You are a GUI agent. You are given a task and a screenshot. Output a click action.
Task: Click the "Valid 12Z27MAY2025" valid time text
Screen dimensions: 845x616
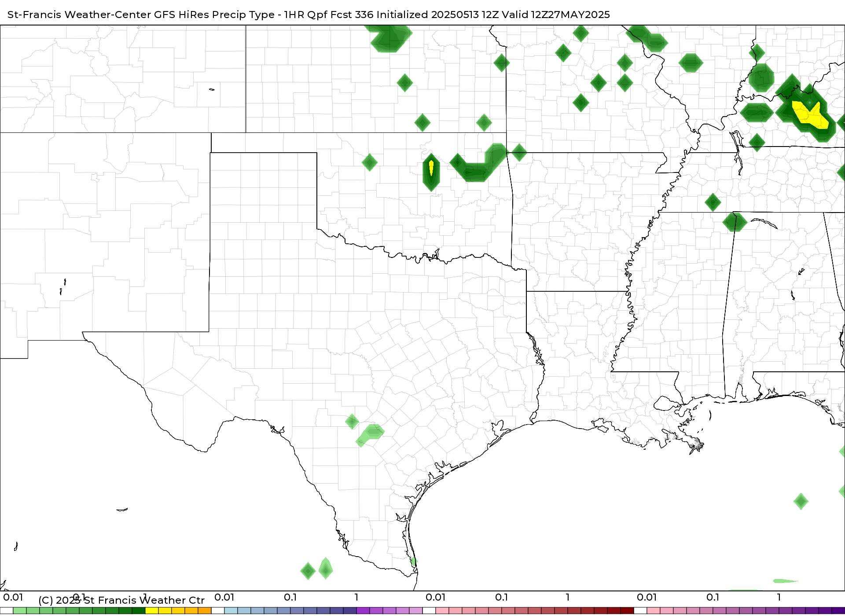556,15
